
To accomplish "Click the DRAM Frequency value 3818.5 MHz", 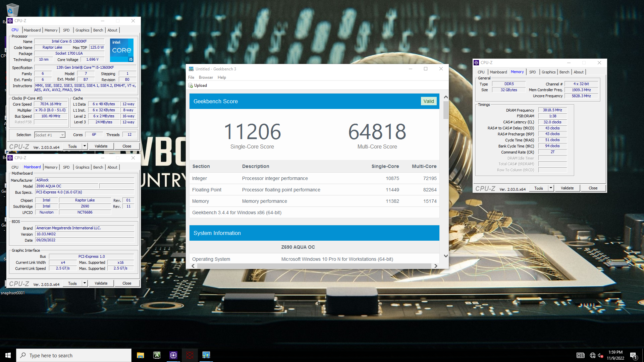I will 552,110.
